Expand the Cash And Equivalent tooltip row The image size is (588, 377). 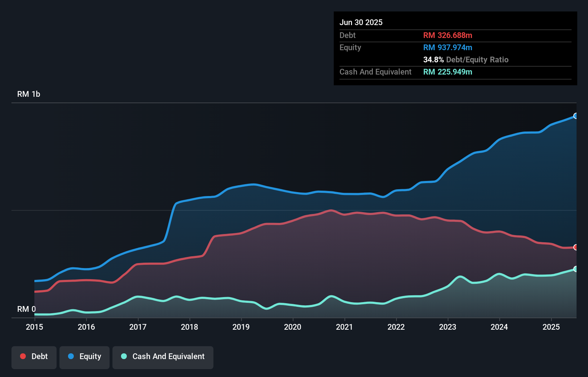coord(375,72)
